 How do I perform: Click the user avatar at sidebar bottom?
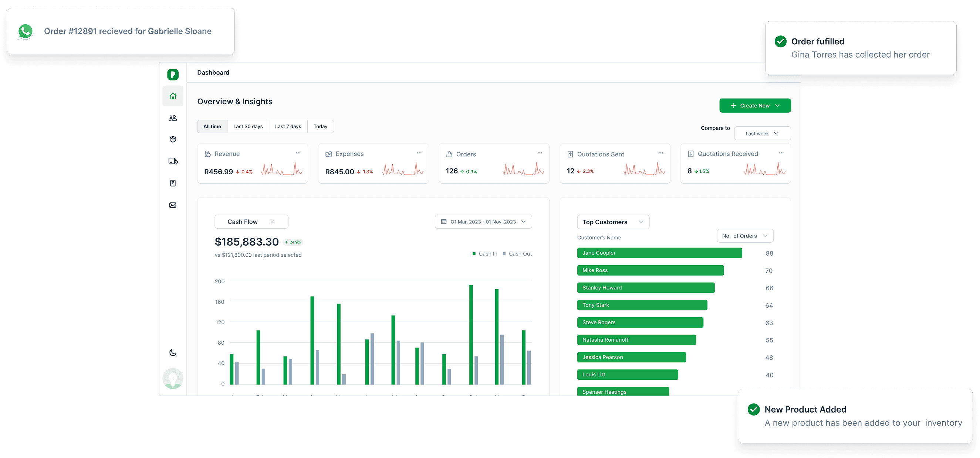pos(173,378)
